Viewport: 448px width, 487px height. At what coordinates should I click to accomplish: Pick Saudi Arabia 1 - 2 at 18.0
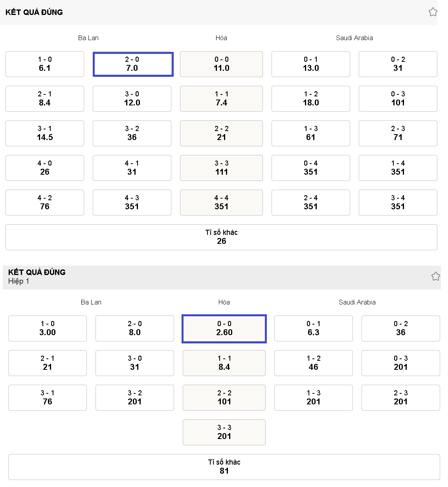coord(310,99)
